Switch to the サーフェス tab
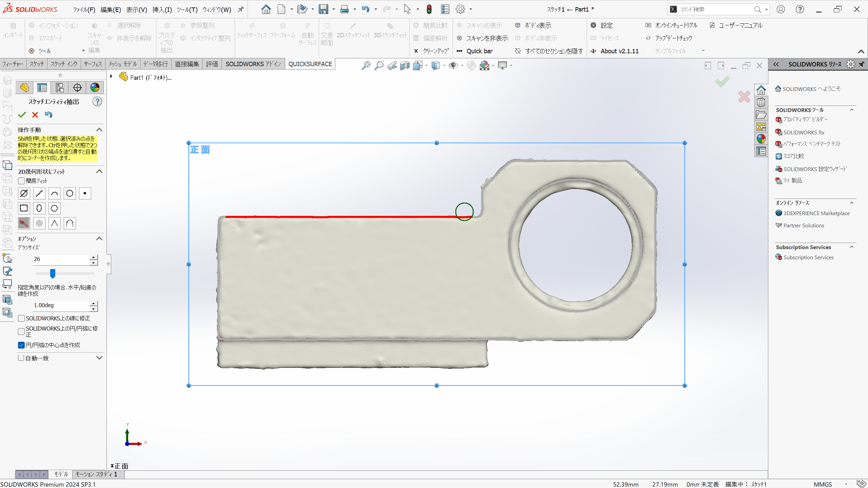Viewport: 868px width, 488px height. [x=93, y=64]
